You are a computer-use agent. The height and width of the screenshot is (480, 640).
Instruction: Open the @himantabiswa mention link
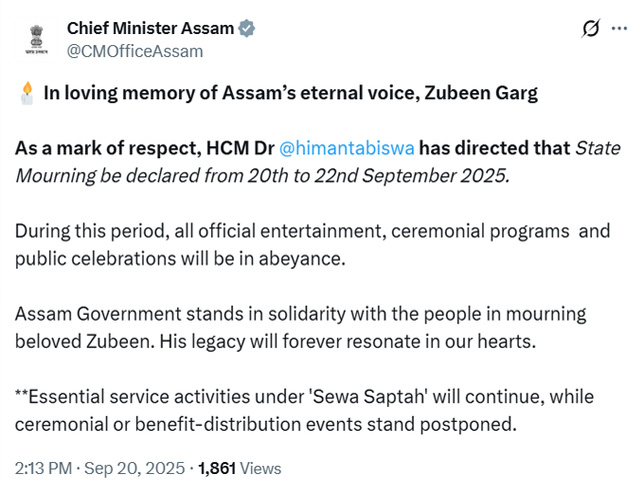click(x=347, y=148)
